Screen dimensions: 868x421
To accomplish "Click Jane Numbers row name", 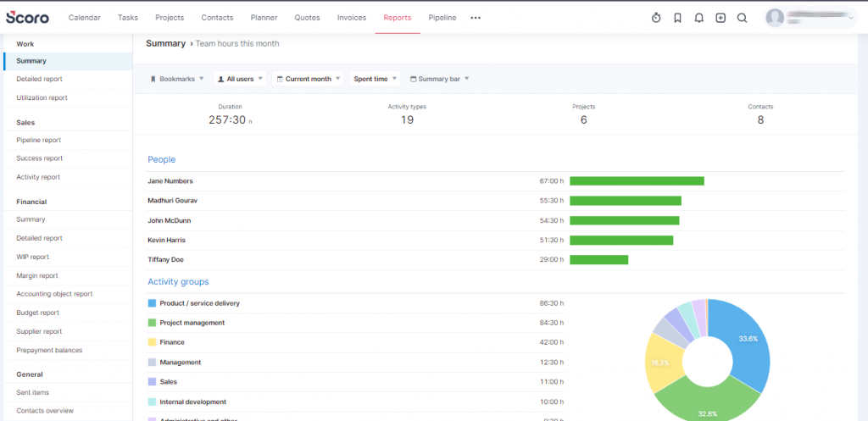I will coord(170,181).
